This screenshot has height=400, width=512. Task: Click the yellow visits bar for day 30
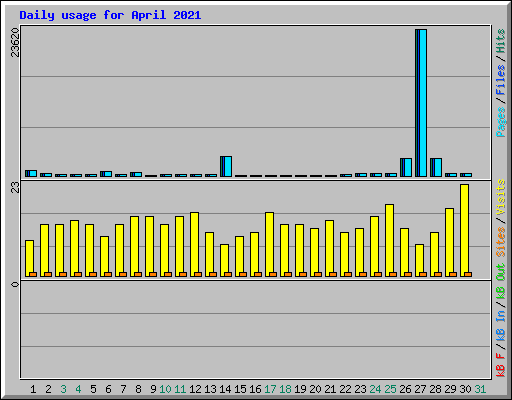coord(465,230)
